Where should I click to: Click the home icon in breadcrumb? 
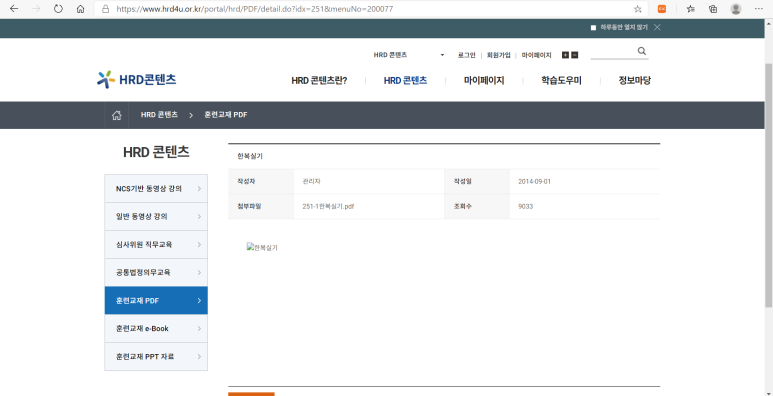[x=117, y=115]
